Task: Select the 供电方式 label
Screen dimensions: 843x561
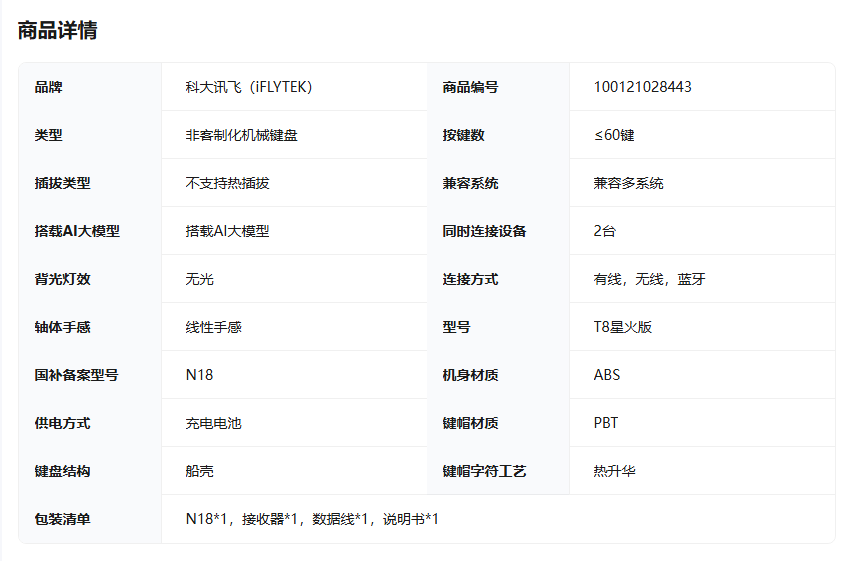Action: (x=62, y=423)
